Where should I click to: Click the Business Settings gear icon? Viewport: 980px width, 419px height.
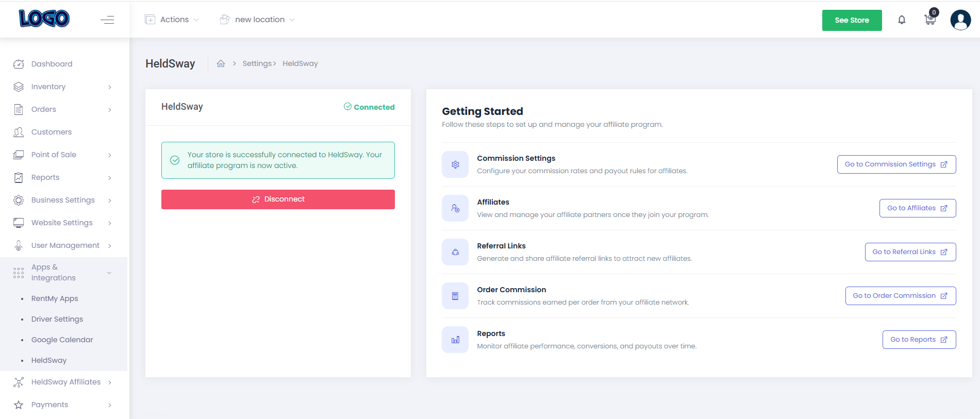point(19,200)
